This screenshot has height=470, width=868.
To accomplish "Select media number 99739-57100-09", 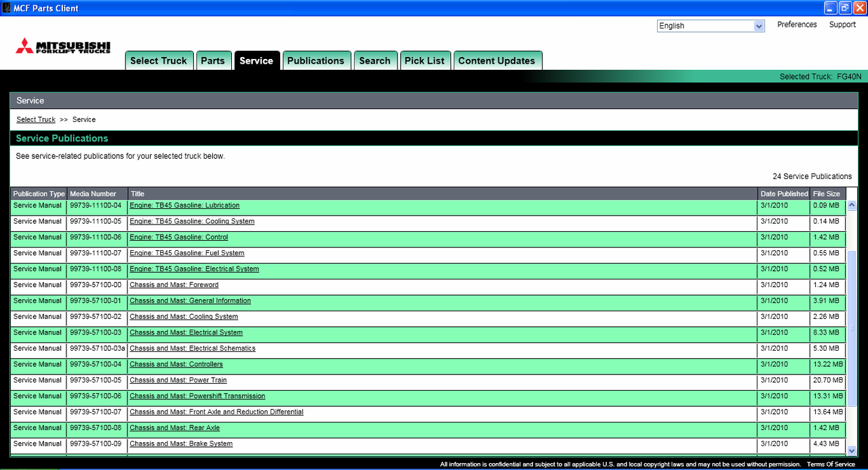I will (x=97, y=444).
